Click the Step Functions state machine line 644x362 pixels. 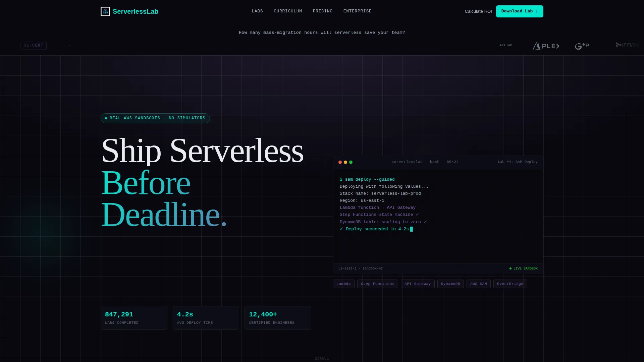click(379, 215)
